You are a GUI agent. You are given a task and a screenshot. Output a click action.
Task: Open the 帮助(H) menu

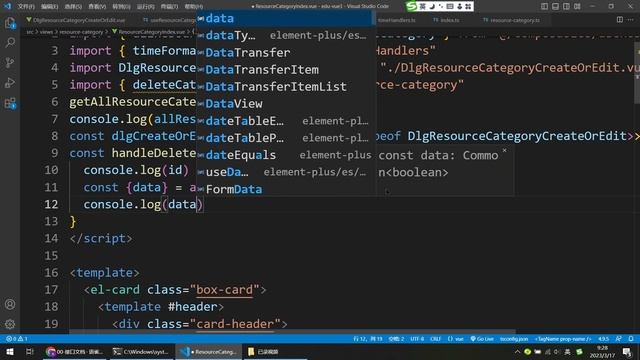(193, 7)
